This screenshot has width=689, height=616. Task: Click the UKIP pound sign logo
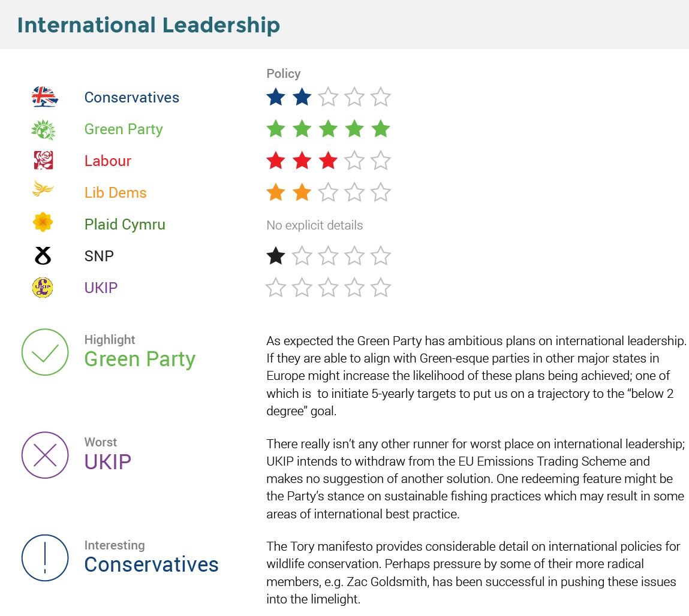(43, 288)
